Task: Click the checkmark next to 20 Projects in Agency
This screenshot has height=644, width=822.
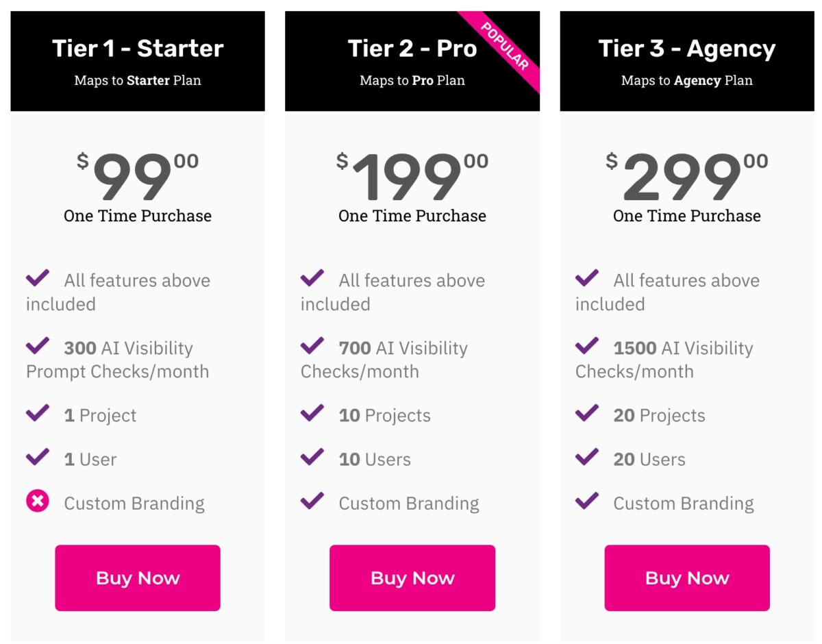Action: (586, 414)
